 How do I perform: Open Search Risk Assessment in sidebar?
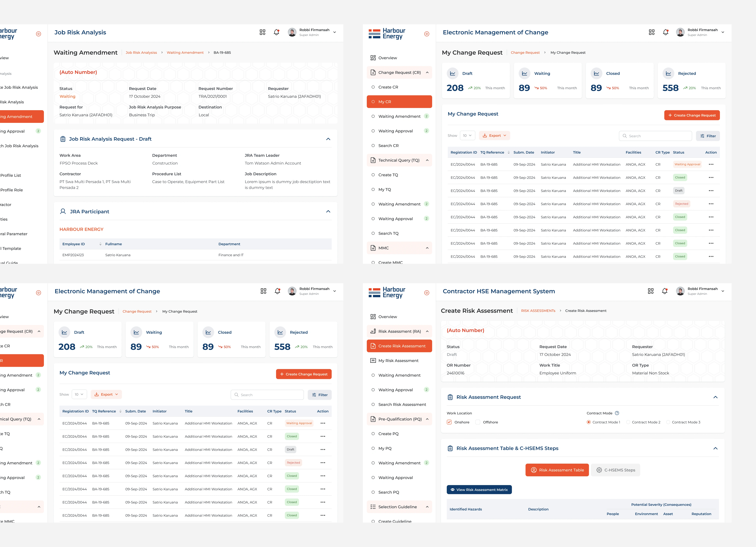point(402,404)
